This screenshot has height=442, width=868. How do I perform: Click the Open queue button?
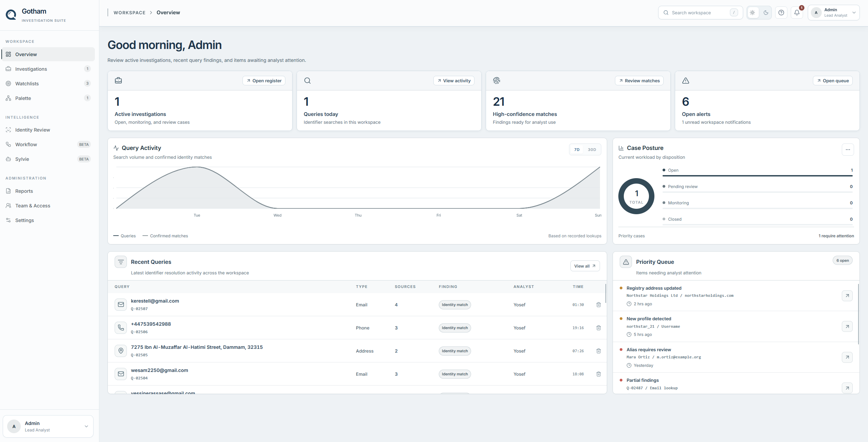833,81
